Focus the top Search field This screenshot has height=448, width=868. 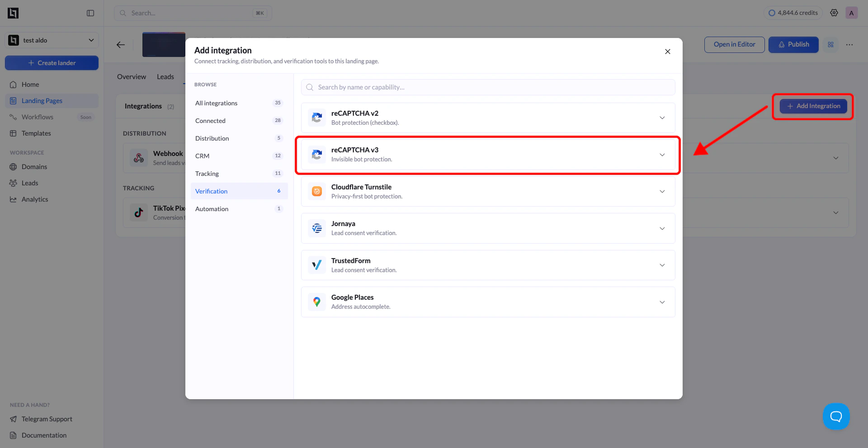[193, 13]
